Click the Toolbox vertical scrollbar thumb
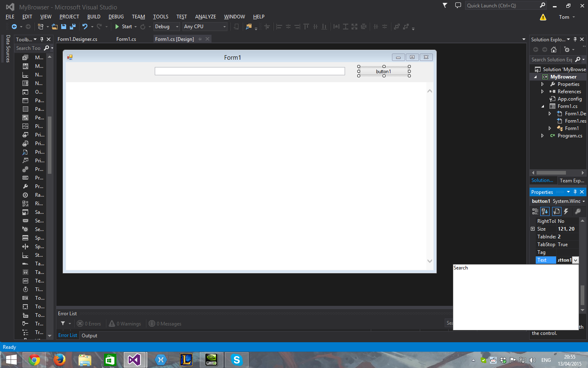This screenshot has height=368, width=588. point(50,145)
